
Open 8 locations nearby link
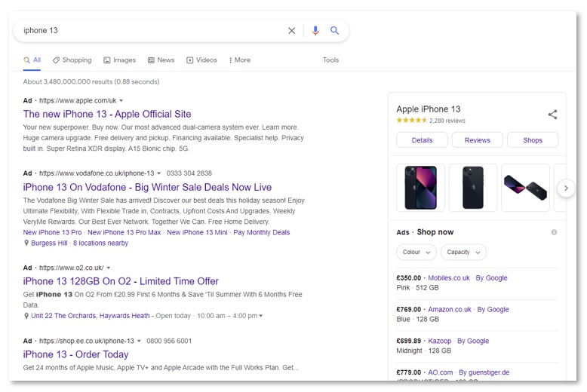point(100,243)
